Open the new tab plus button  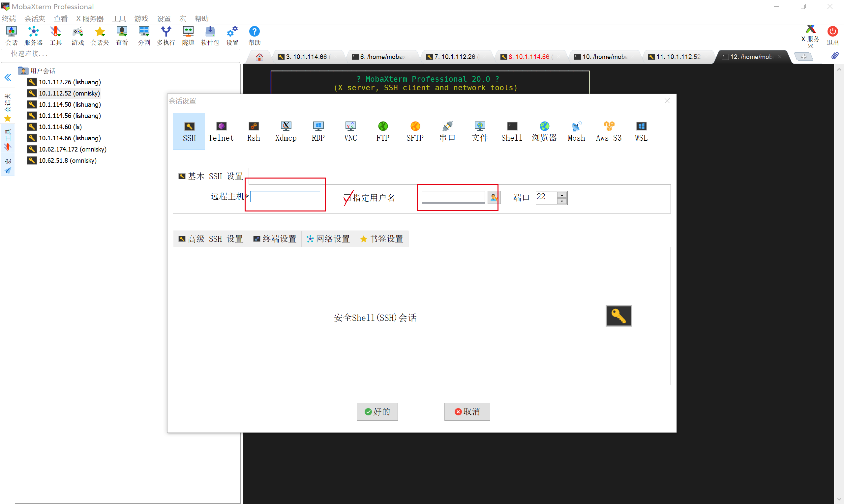(803, 56)
